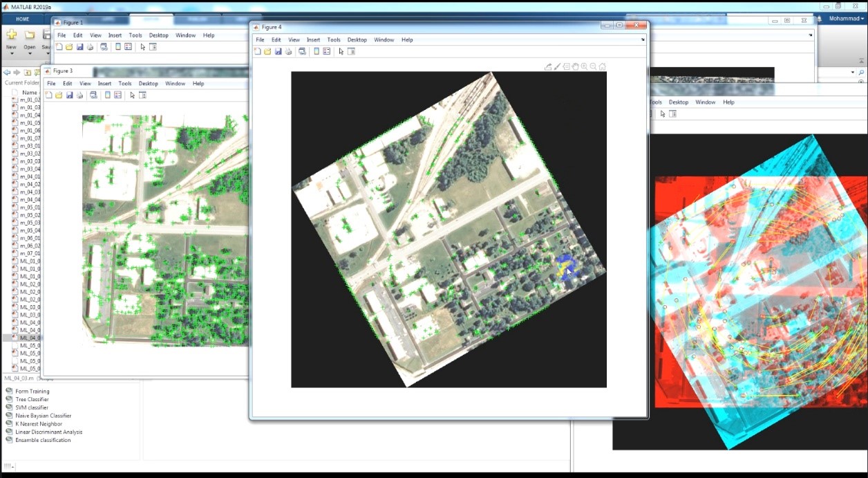
Task: Open the Edit menu in Figure 4
Action: [276, 39]
